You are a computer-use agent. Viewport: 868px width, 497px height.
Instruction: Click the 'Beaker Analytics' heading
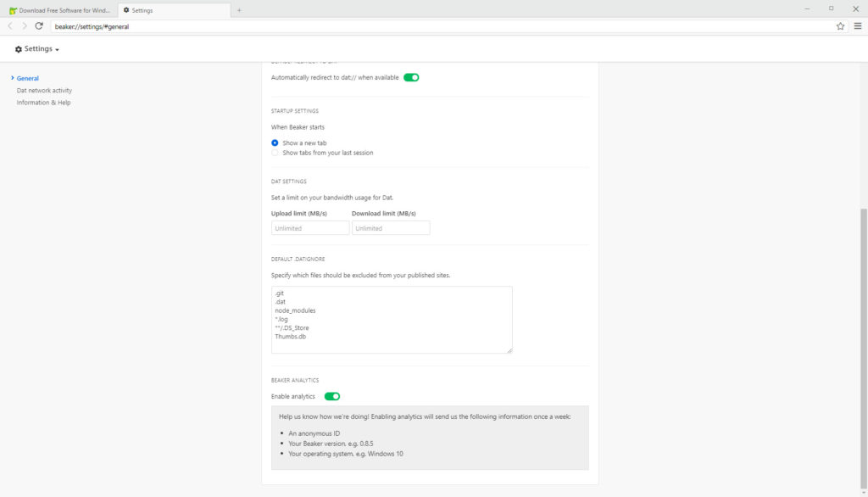[x=295, y=380]
